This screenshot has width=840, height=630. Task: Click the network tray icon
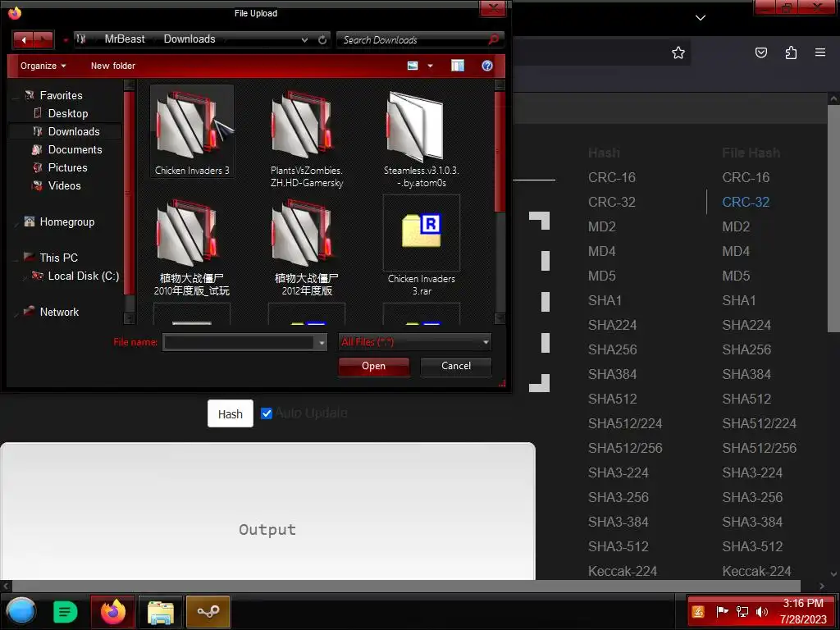coord(742,611)
